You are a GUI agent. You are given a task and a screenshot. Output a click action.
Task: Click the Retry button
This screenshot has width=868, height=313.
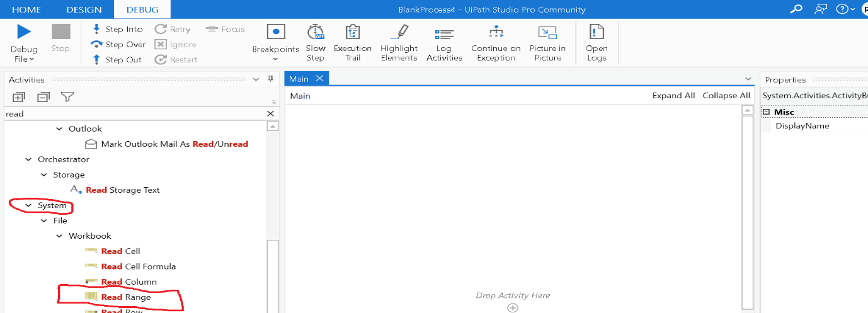[x=173, y=29]
